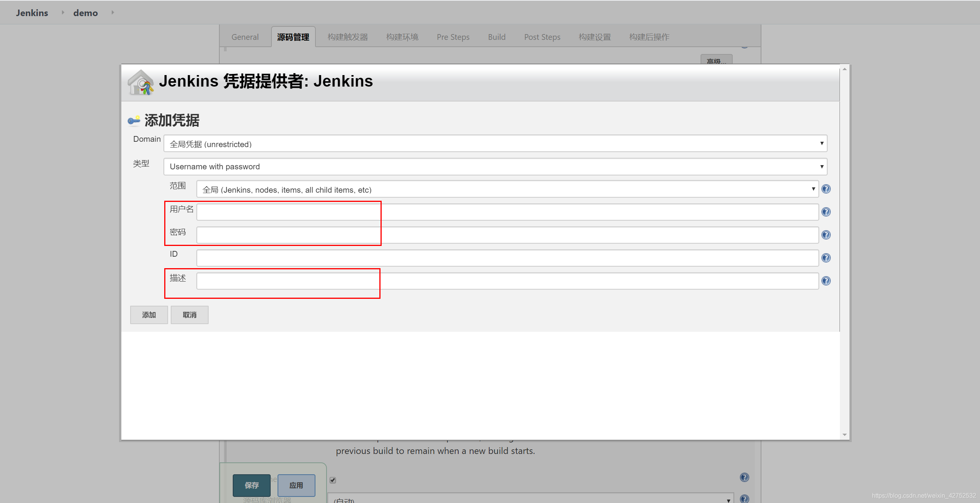Click the 高级 button behind dialog
The width and height of the screenshot is (980, 503).
click(x=716, y=60)
